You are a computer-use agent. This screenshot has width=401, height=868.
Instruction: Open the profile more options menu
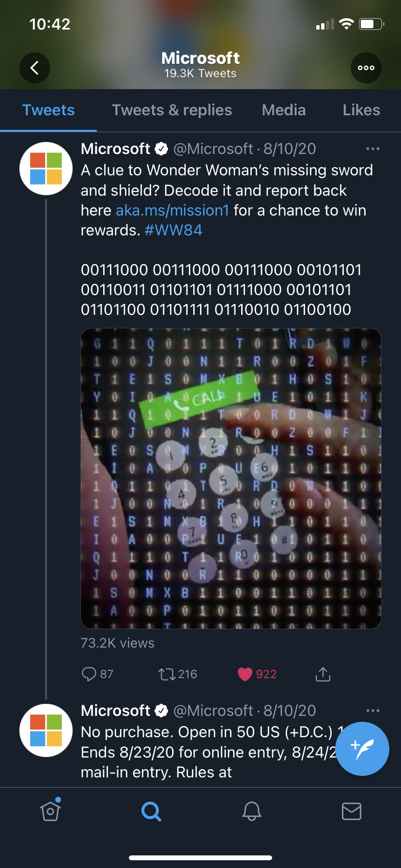click(366, 68)
